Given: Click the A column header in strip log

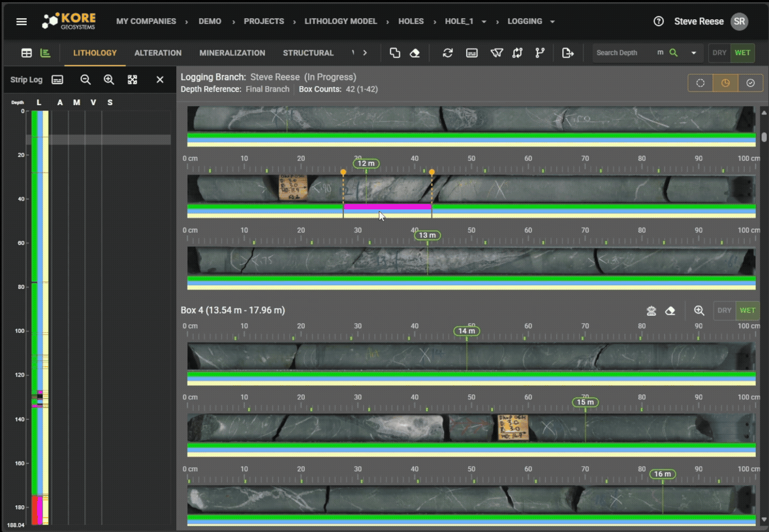Looking at the screenshot, I should pos(60,103).
